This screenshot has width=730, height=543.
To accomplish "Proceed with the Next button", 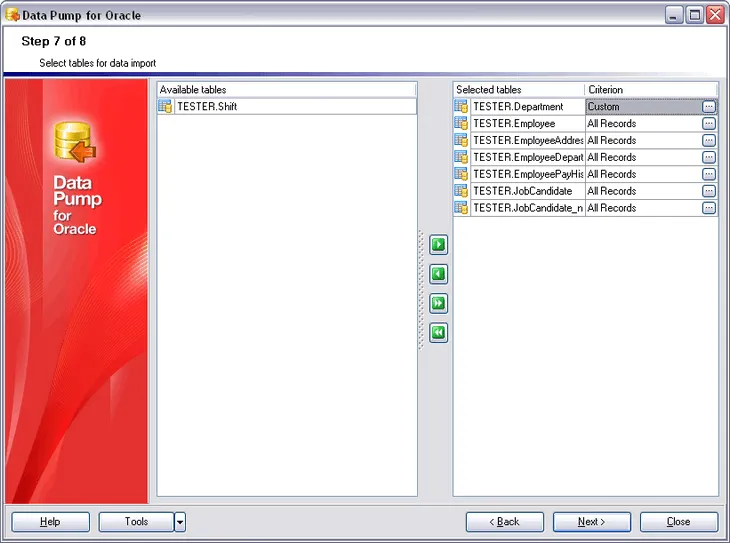I will [x=592, y=522].
